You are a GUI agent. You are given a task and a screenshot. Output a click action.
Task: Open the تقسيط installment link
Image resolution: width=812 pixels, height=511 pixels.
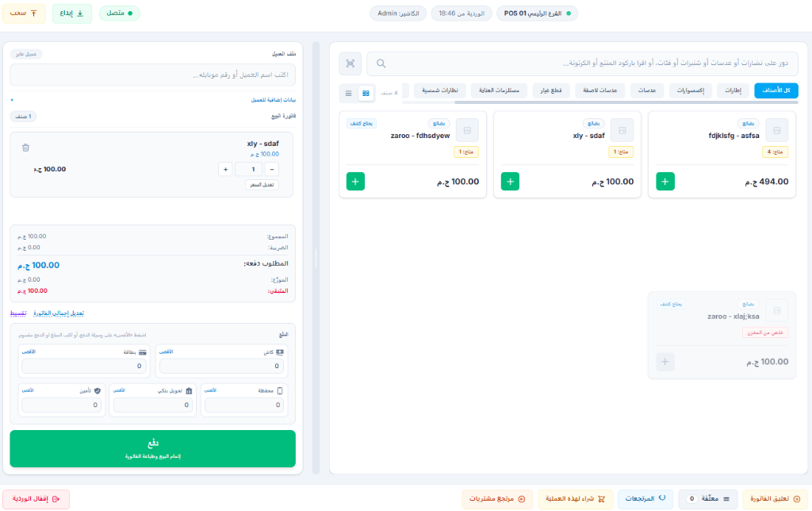point(18,313)
